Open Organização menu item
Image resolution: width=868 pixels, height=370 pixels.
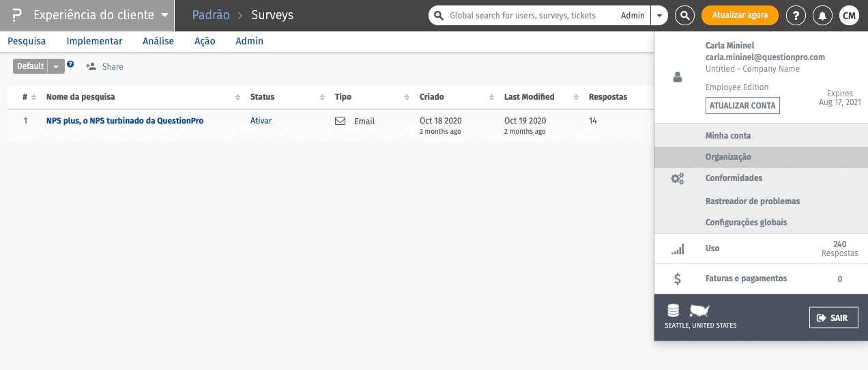click(761, 157)
